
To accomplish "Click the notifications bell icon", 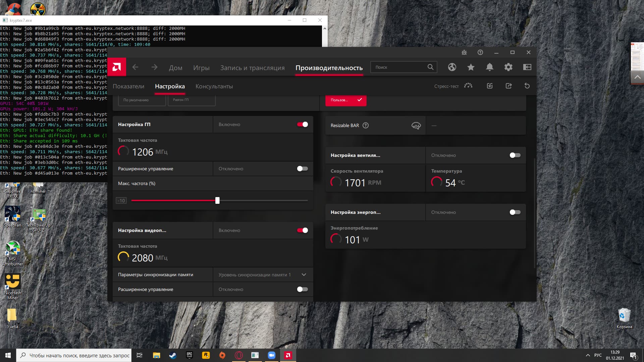I will coord(490,67).
